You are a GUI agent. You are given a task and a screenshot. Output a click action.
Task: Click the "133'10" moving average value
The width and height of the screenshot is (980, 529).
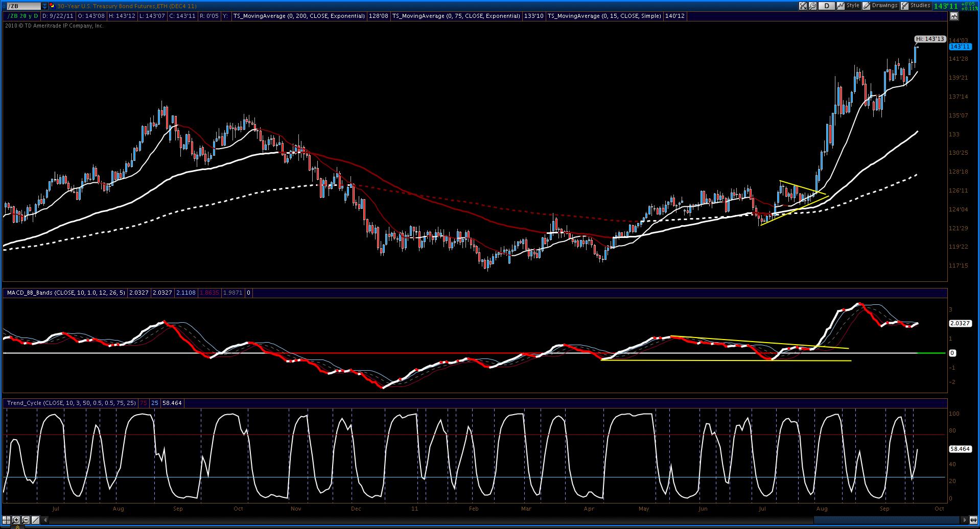(x=533, y=16)
